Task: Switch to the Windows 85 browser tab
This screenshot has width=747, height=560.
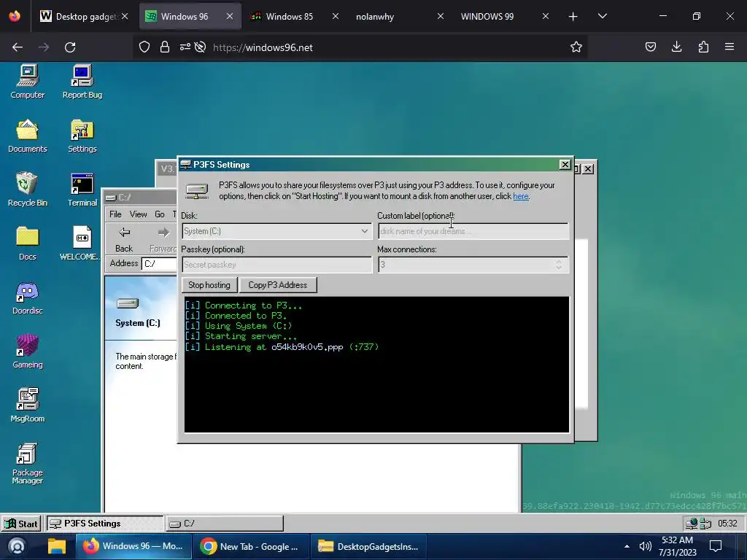Action: click(x=289, y=16)
